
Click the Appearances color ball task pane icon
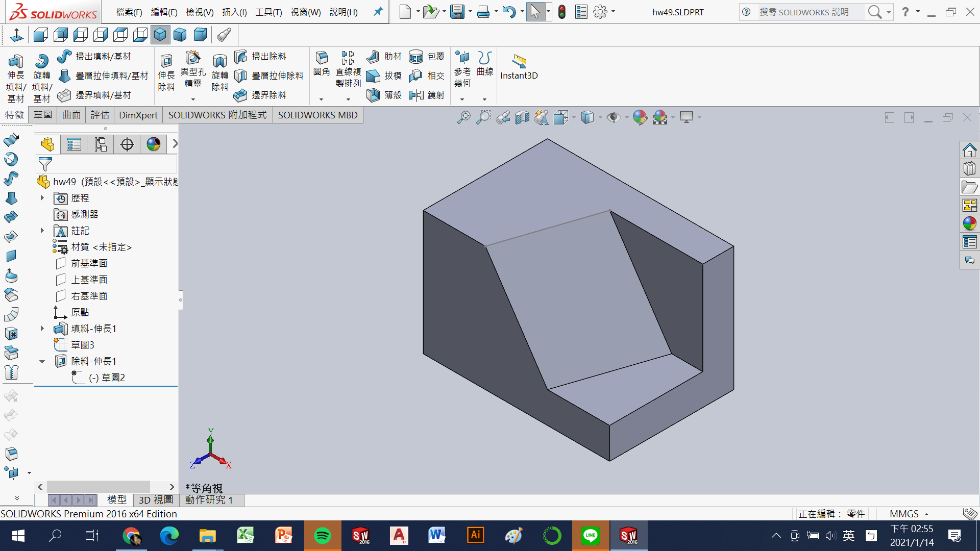point(969,223)
